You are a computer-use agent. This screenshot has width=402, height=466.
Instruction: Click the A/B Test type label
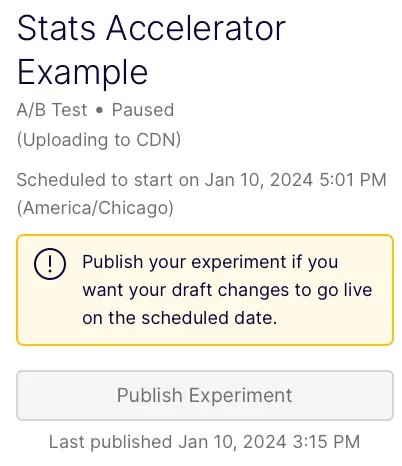(52, 110)
